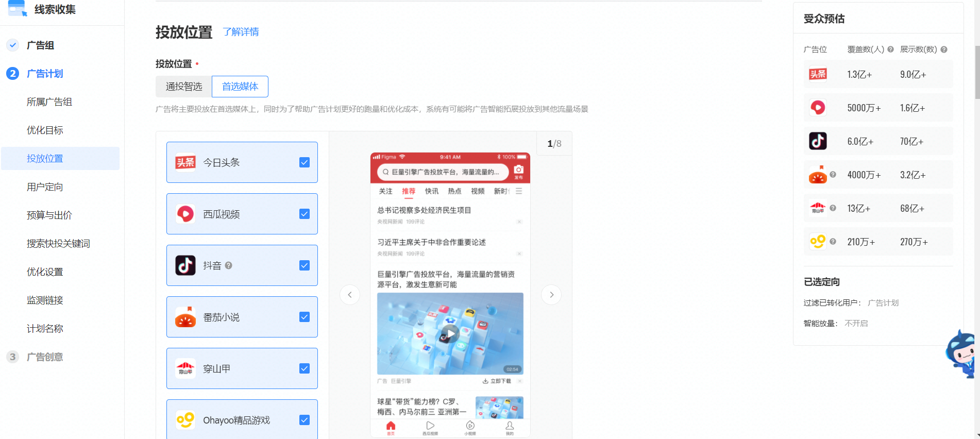Go to the previous preview image
Screen dimensions: 980x439
350,295
